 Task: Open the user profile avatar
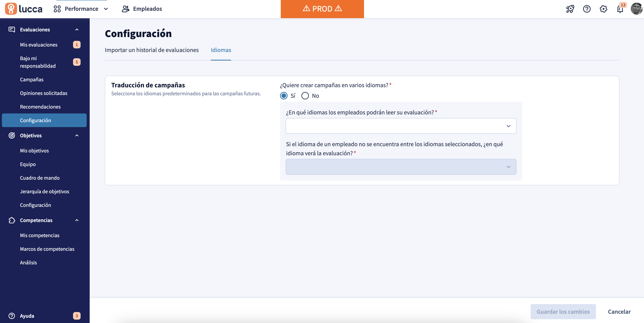(636, 9)
